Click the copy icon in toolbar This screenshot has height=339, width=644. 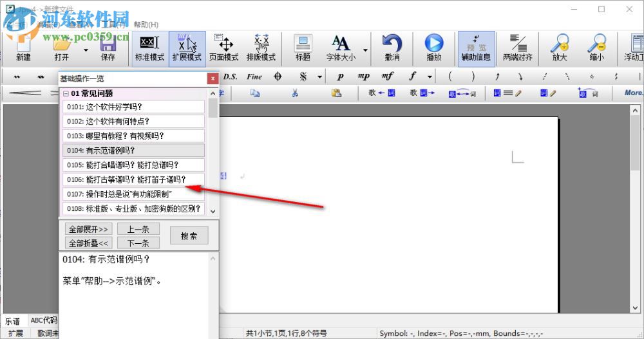(254, 93)
